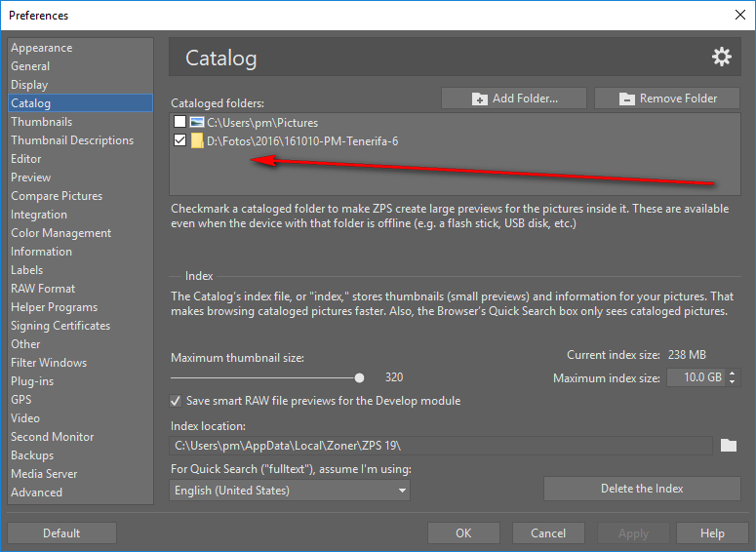Click the Remove Folder button

tap(667, 99)
